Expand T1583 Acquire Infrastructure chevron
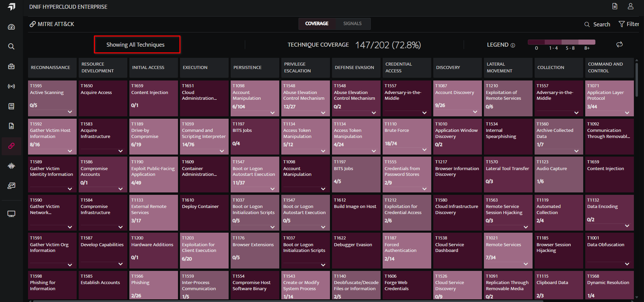 coord(121,151)
